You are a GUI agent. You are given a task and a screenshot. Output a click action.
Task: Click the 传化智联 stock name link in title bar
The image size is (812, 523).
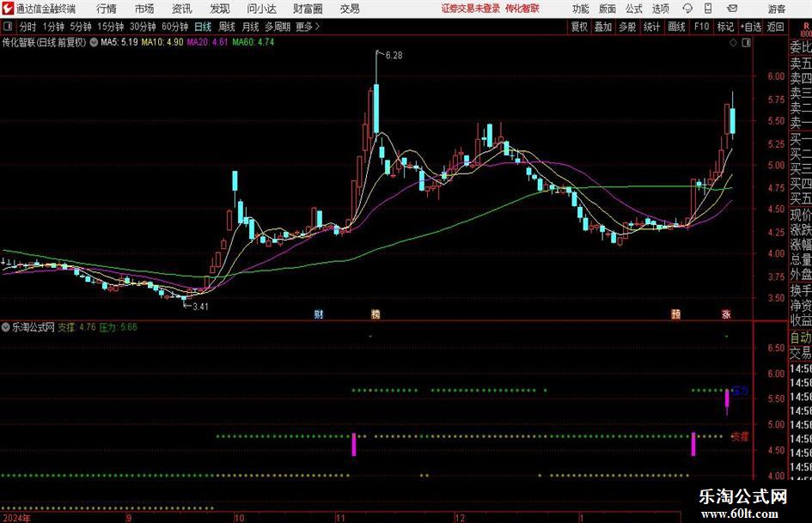click(522, 9)
